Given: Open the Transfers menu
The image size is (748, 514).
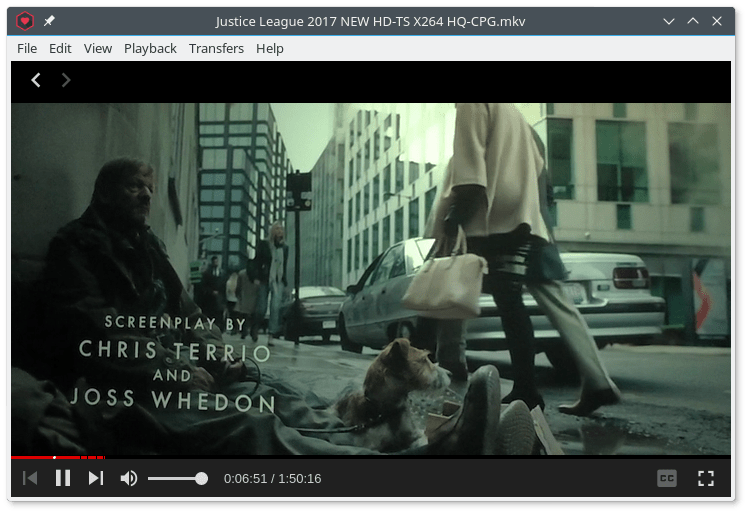Looking at the screenshot, I should [x=216, y=49].
